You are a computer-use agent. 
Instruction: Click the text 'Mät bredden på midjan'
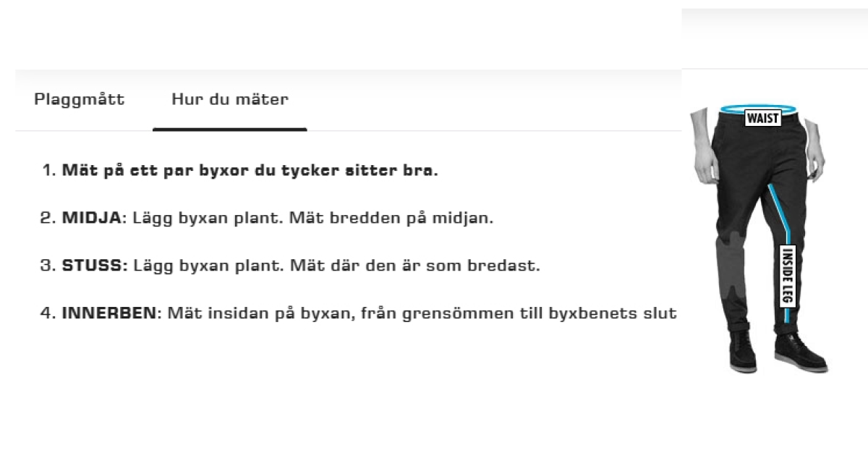pos(391,218)
